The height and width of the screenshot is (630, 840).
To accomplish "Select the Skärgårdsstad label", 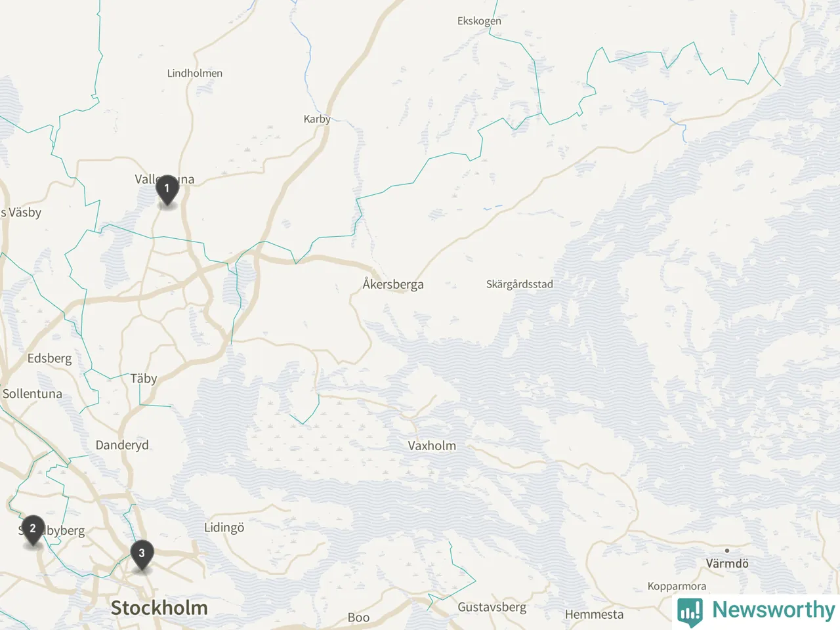I will point(520,284).
